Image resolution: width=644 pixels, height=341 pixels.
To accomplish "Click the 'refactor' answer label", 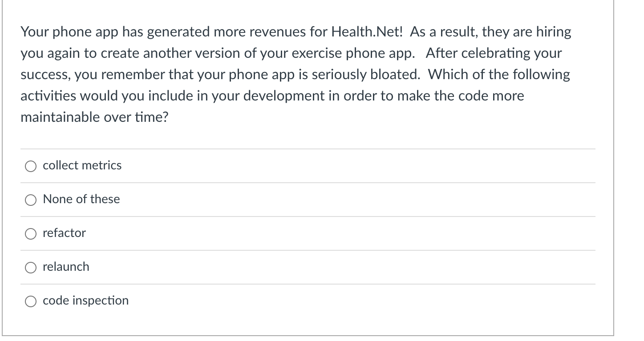I will click(x=64, y=233).
